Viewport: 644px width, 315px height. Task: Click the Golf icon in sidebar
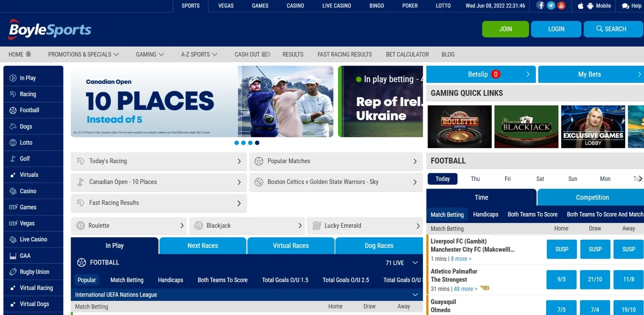(13, 159)
